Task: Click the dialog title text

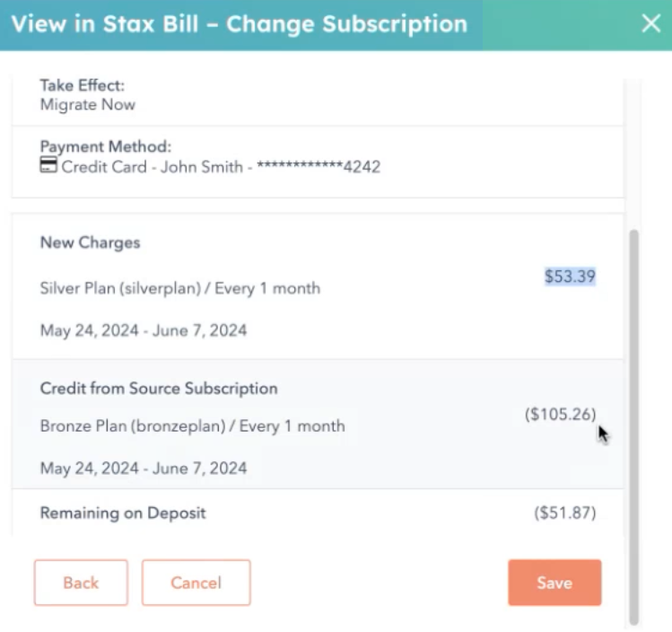Action: pyautogui.click(x=240, y=24)
